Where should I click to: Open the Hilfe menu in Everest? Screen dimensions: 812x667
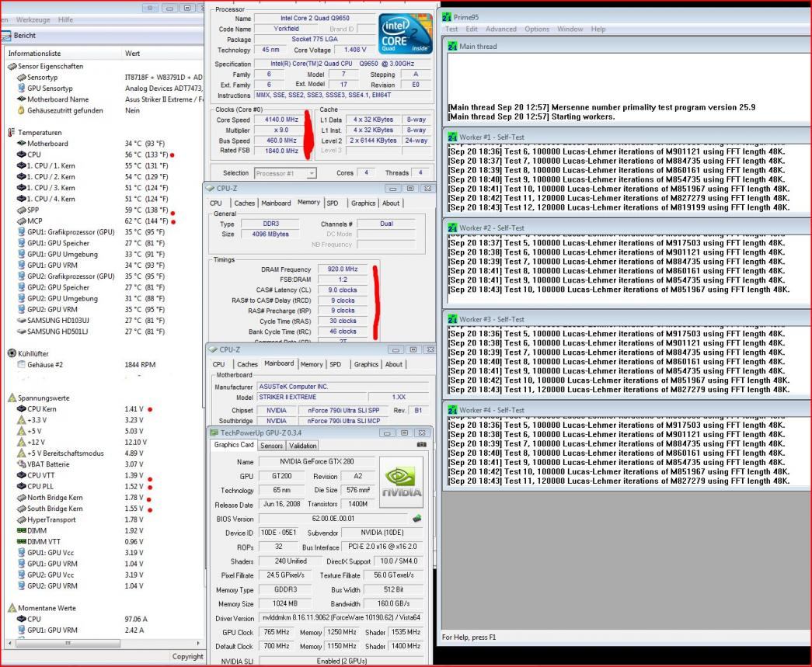[66, 19]
